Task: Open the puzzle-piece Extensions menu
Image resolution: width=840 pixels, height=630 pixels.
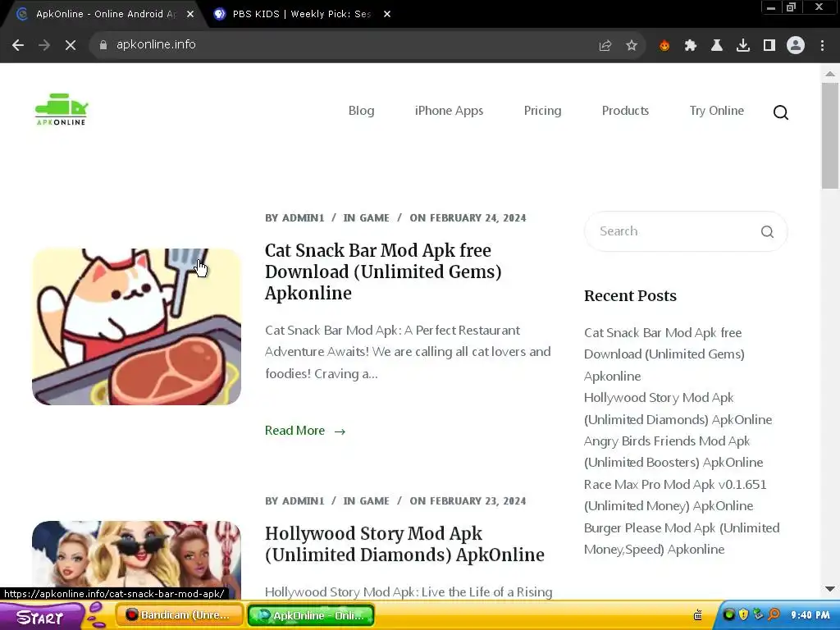Action: coord(691,46)
